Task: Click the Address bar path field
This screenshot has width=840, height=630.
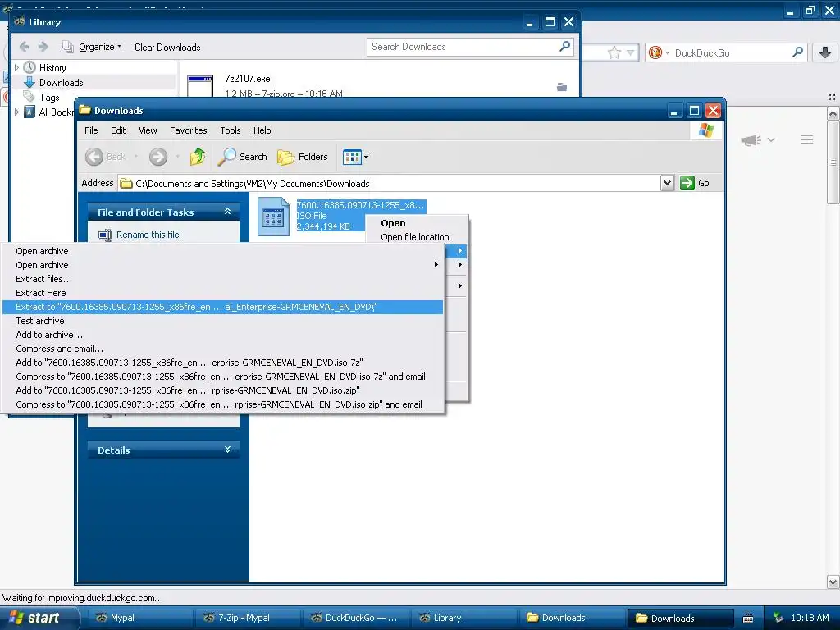Action: (x=390, y=183)
